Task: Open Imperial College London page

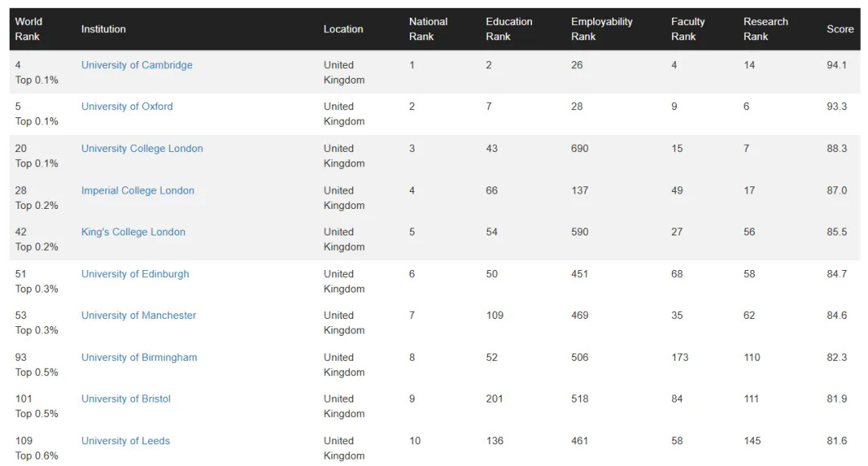Action: pyautogui.click(x=137, y=190)
